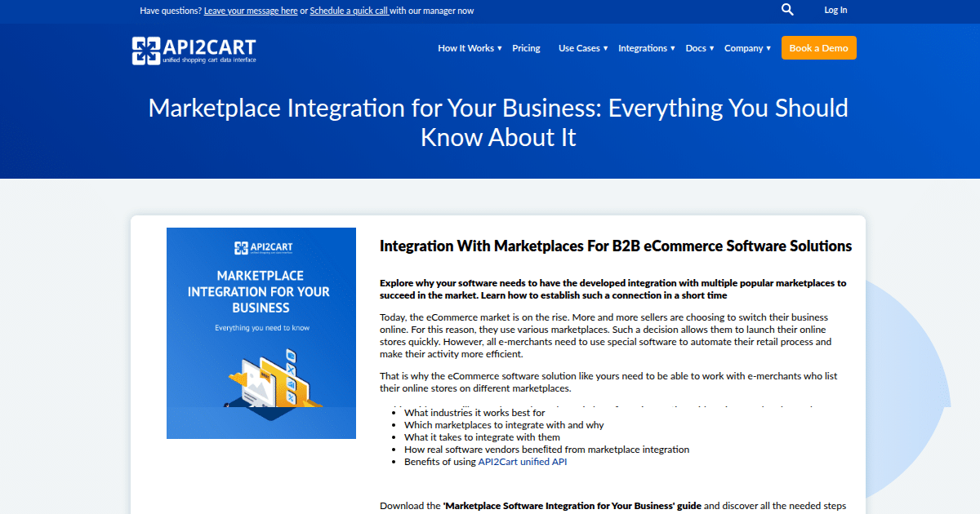Follow the 'Schedule a quick call' link
Image resolution: width=980 pixels, height=514 pixels.
349,11
